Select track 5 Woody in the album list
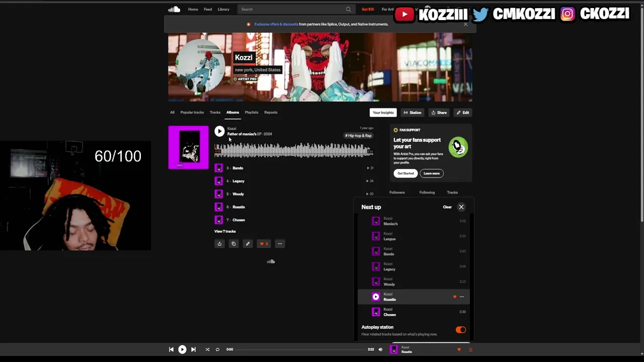 pos(294,194)
